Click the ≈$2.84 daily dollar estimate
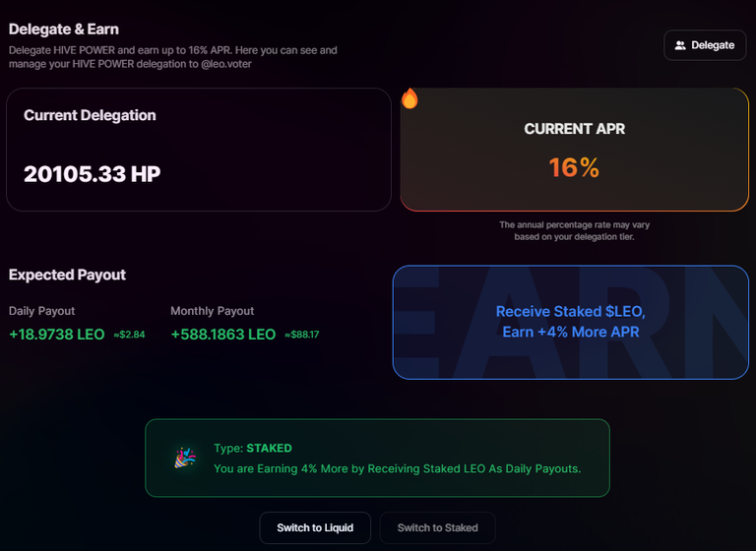The height and width of the screenshot is (551, 756). pyautogui.click(x=129, y=335)
